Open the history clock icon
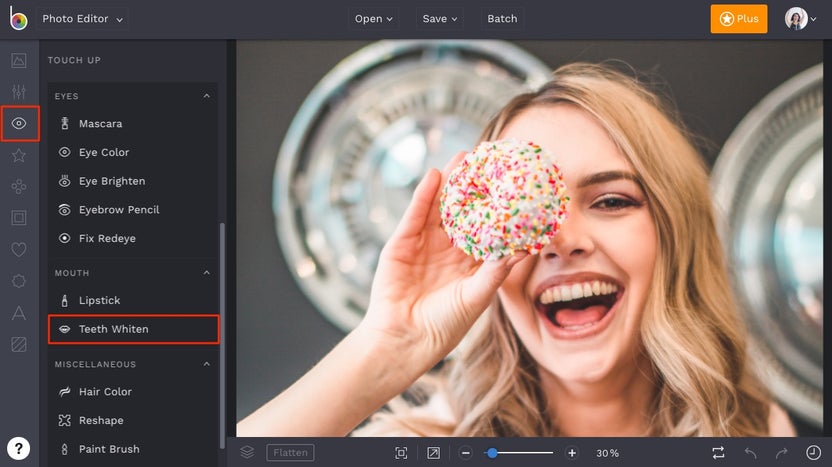This screenshot has height=467, width=832. pos(813,453)
